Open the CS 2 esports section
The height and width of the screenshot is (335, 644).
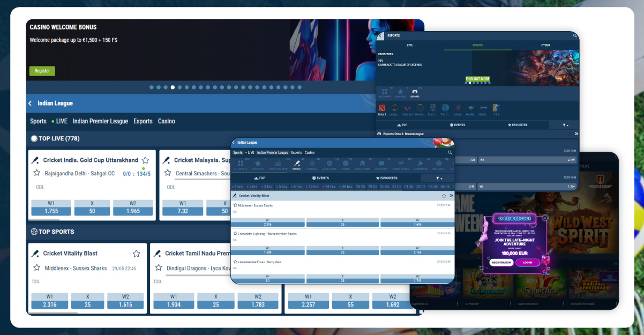[x=496, y=108]
